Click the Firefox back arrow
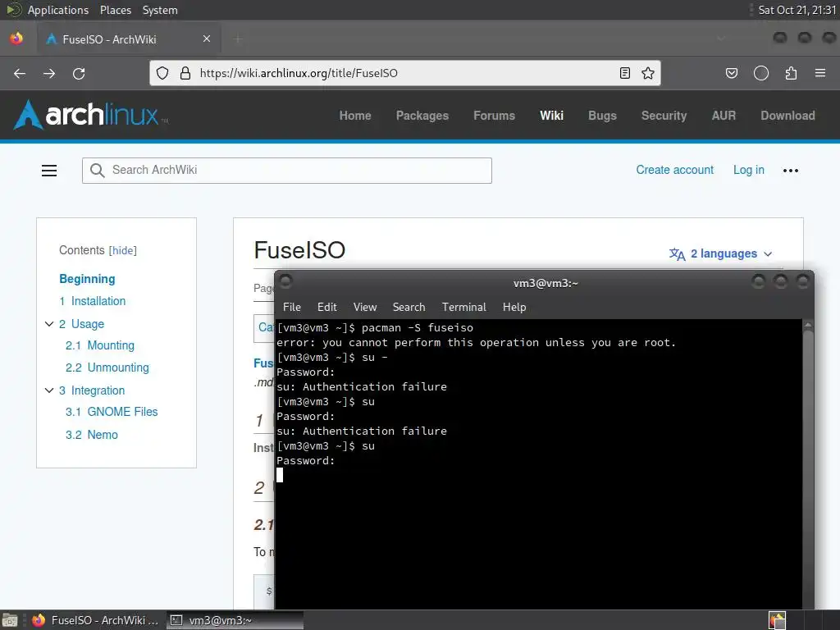840x630 pixels. pos(20,73)
